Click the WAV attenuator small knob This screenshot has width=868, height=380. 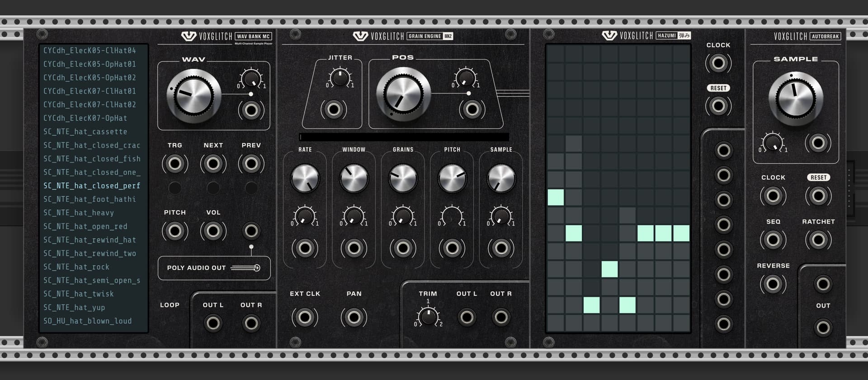click(x=251, y=79)
